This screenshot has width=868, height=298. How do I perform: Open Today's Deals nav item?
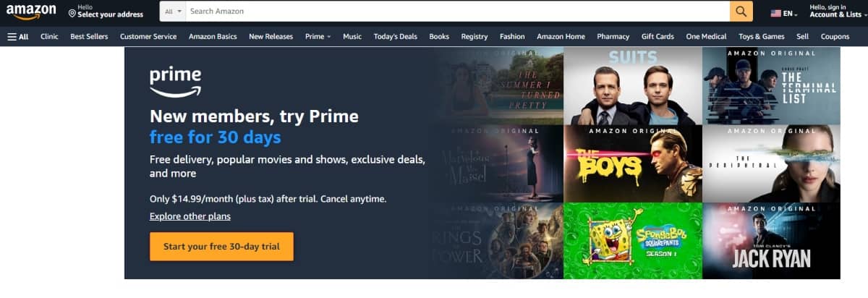coord(395,36)
